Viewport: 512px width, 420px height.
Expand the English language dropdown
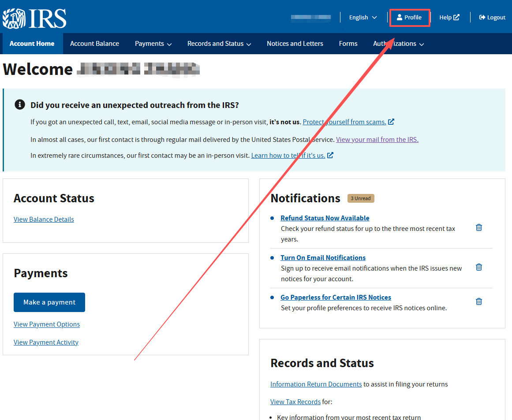point(363,18)
